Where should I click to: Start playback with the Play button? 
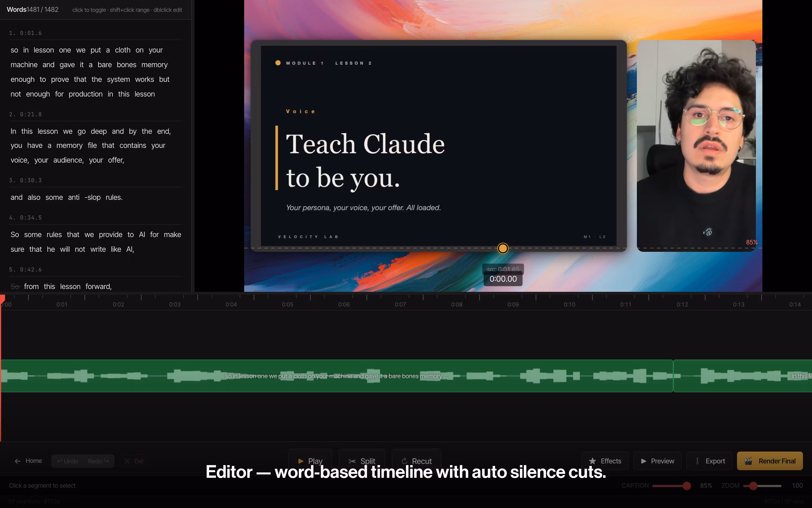(x=310, y=461)
